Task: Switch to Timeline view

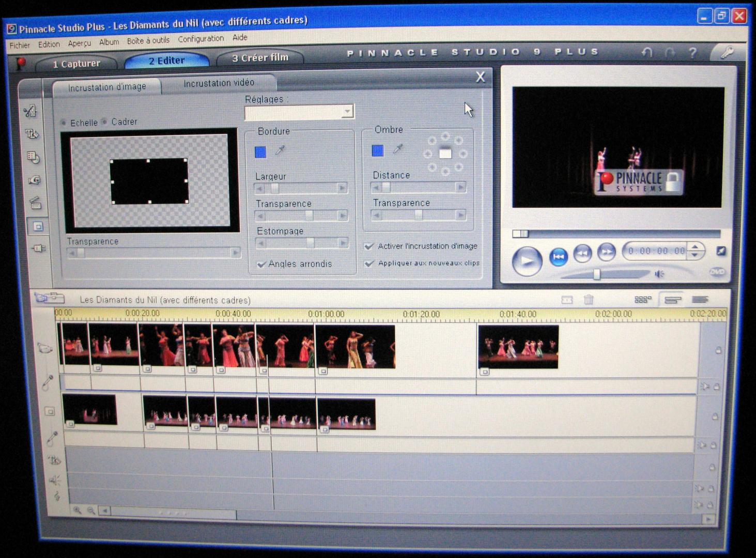Action: (x=672, y=300)
